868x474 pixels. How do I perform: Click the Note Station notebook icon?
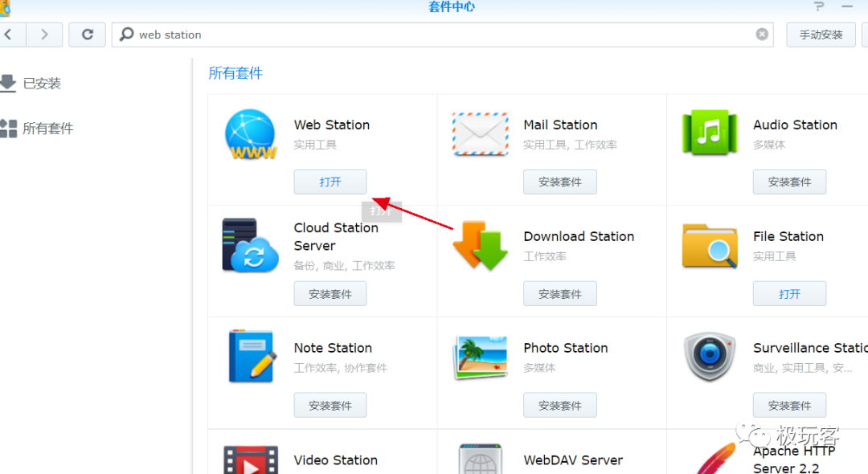click(252, 357)
